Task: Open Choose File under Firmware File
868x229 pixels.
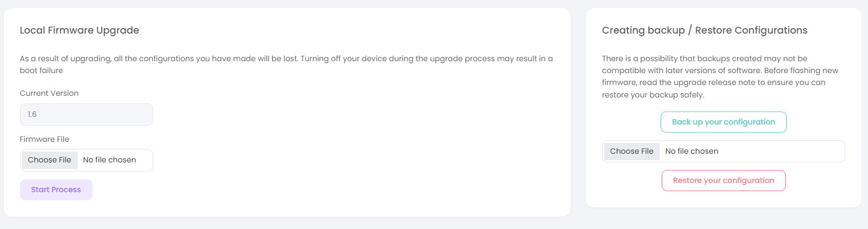Action: (x=49, y=160)
